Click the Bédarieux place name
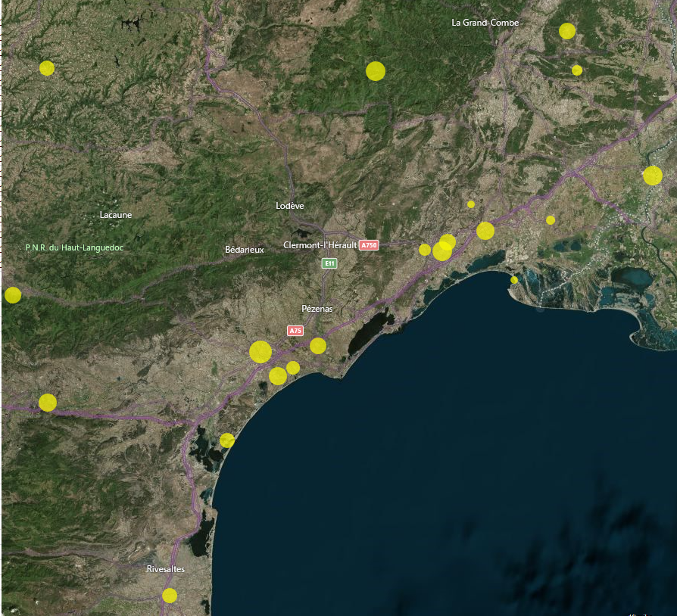 (245, 248)
